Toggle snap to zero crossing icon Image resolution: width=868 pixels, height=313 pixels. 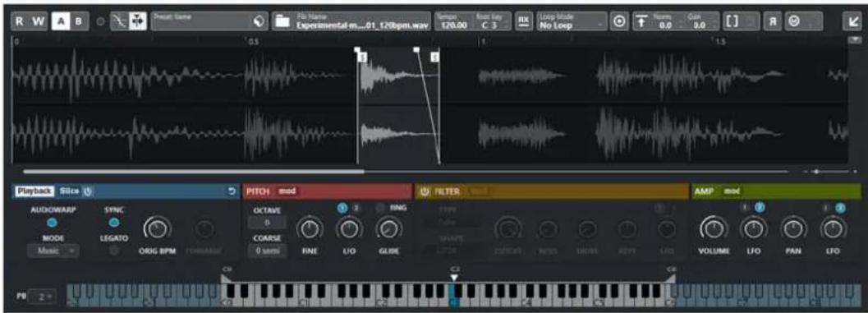119,21
